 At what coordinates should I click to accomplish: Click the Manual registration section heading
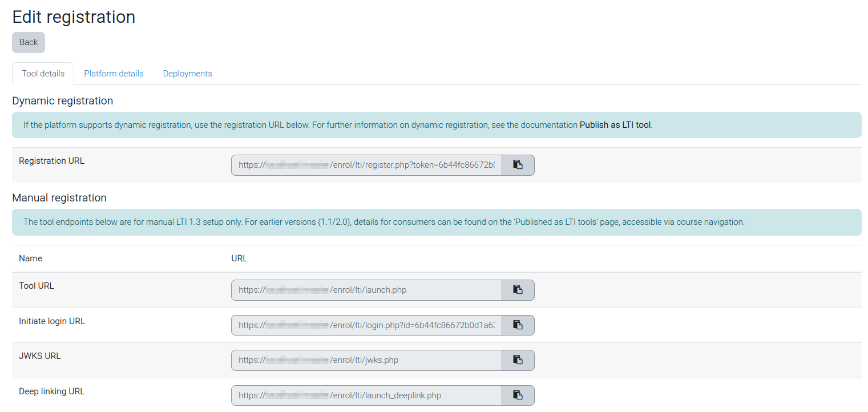tap(59, 198)
